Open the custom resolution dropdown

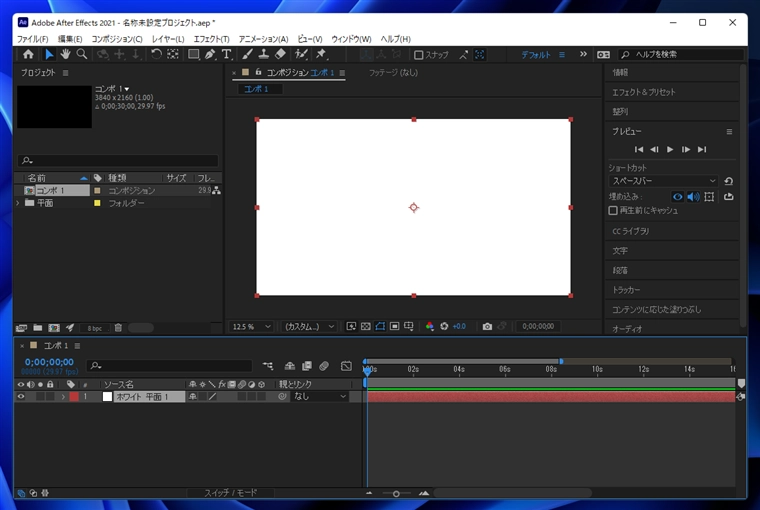pos(308,327)
